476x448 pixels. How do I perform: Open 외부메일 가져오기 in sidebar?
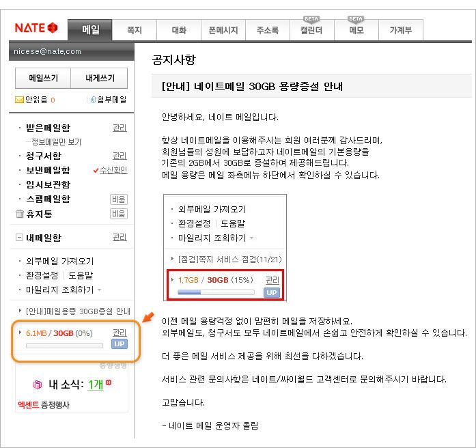[60, 261]
